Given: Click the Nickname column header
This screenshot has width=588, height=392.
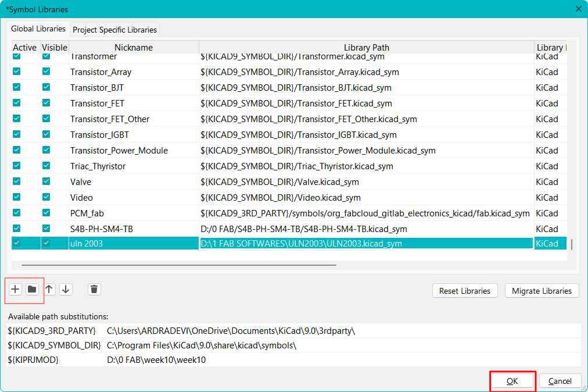Looking at the screenshot, I should click(x=134, y=47).
